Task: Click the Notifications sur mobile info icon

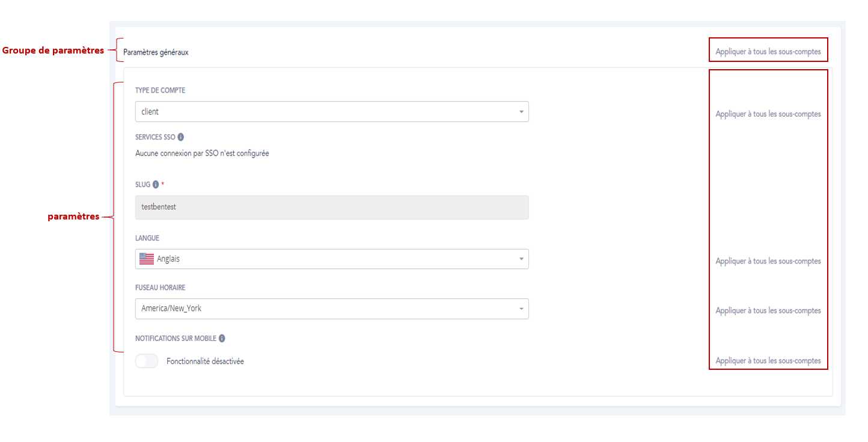Action: 222,339
